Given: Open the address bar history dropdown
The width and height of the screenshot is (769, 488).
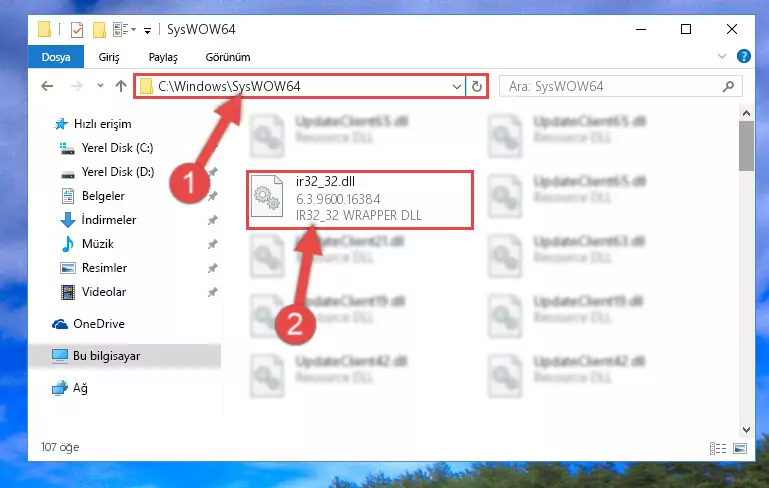Looking at the screenshot, I should (457, 87).
